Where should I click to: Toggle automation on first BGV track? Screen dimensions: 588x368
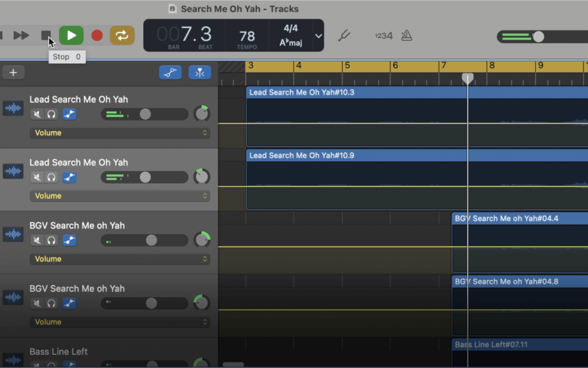click(69, 240)
